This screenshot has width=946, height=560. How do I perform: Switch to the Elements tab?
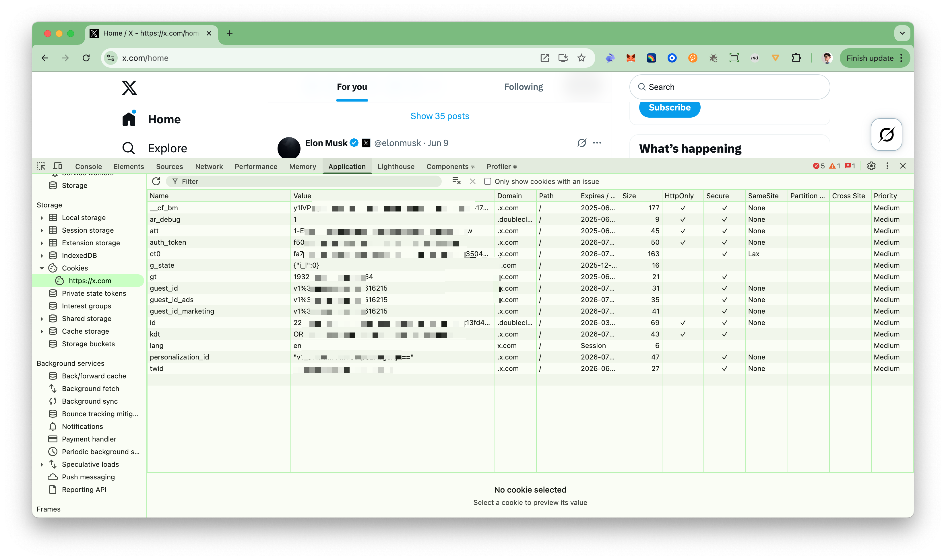tap(129, 166)
